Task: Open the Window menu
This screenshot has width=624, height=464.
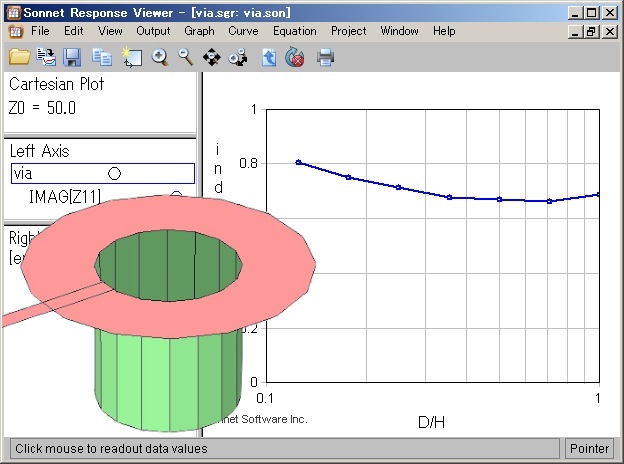Action: (x=399, y=31)
